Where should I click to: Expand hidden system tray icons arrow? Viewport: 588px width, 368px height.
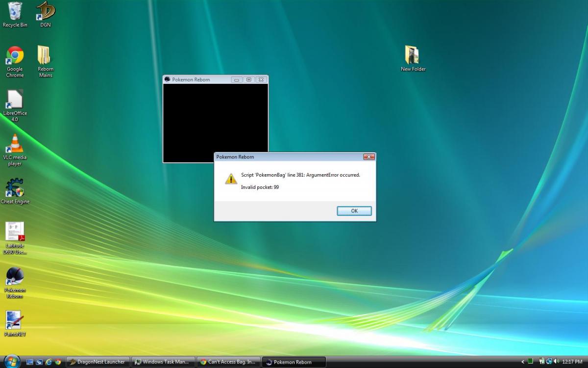pyautogui.click(x=523, y=362)
